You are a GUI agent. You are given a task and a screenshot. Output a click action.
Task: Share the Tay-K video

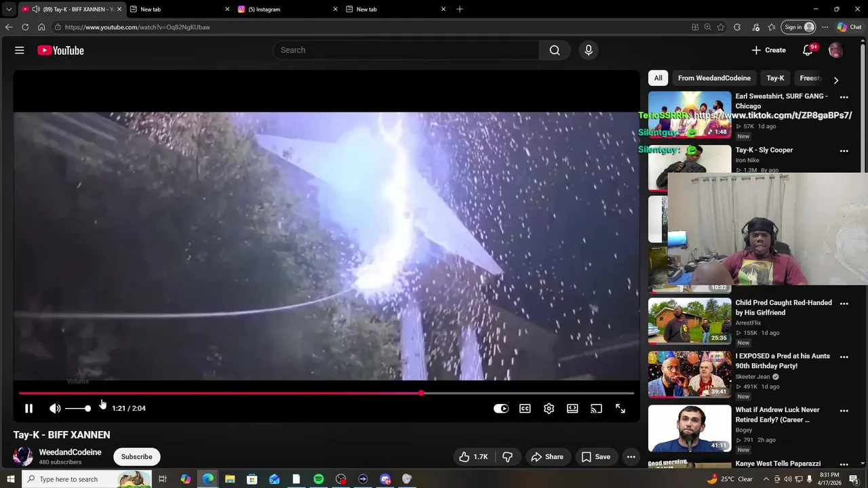click(547, 457)
